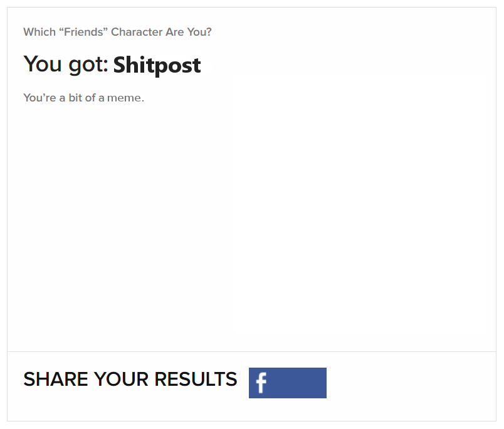
Task: Click the description "You're a bit of a meme."
Action: 83,98
